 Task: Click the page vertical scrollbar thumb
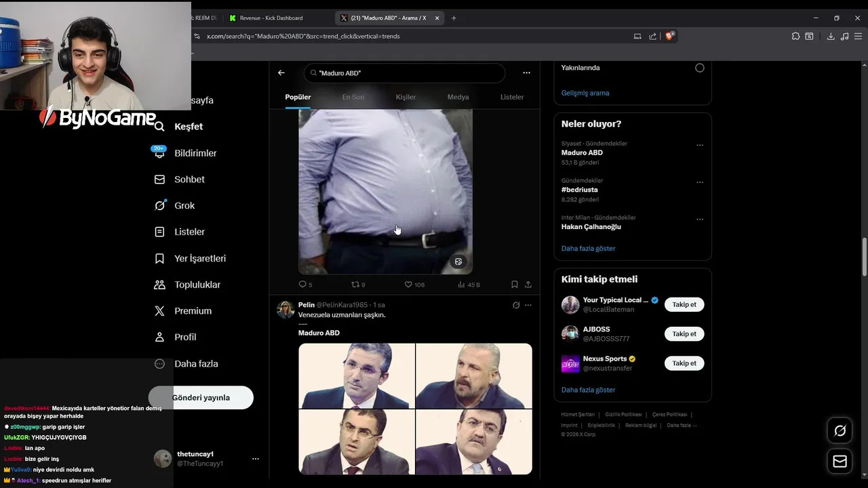(x=865, y=257)
